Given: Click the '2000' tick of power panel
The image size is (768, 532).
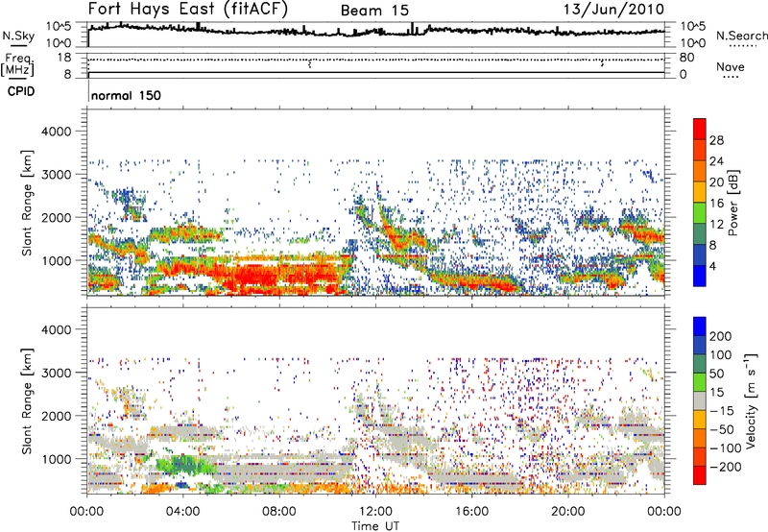Looking at the screenshot, I should tap(56, 217).
